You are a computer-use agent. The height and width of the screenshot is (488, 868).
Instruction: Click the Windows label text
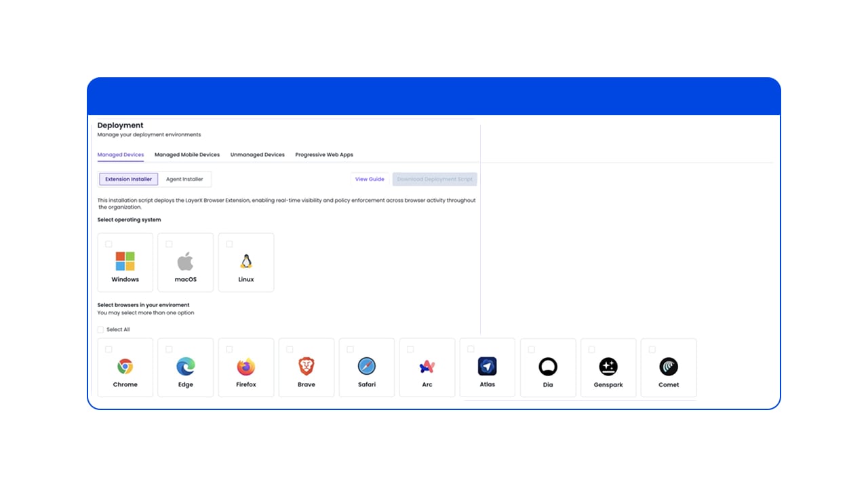click(125, 279)
